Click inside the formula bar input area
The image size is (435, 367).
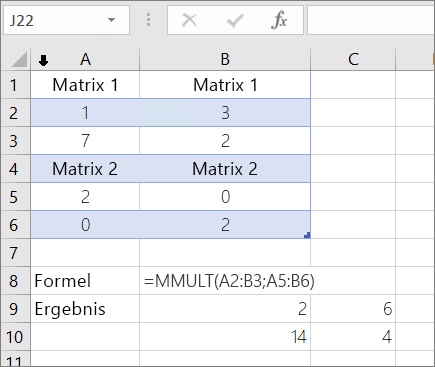click(x=371, y=20)
